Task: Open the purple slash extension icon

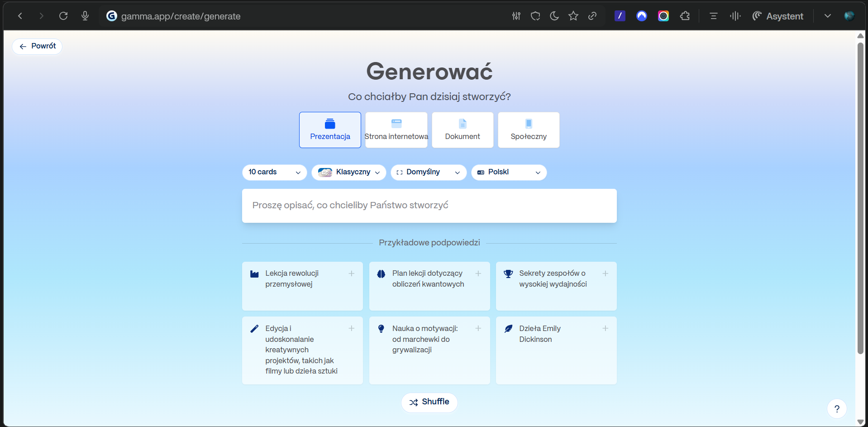Action: click(x=620, y=16)
